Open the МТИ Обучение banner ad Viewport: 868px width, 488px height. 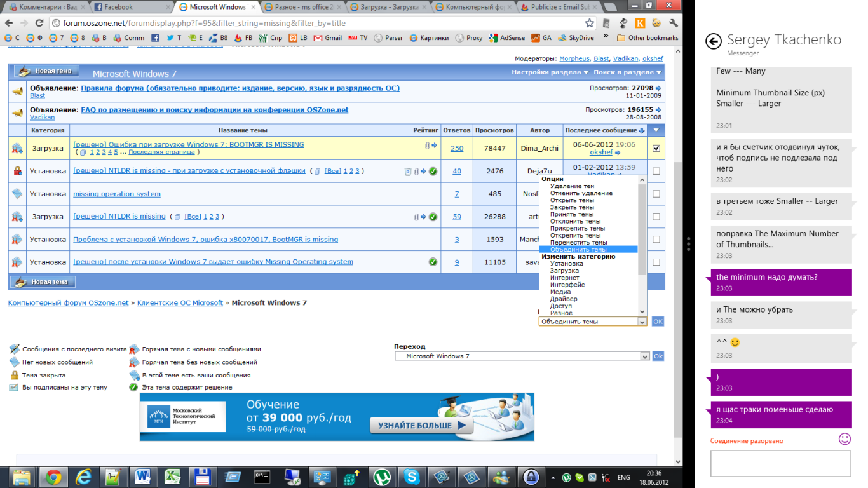tap(337, 417)
